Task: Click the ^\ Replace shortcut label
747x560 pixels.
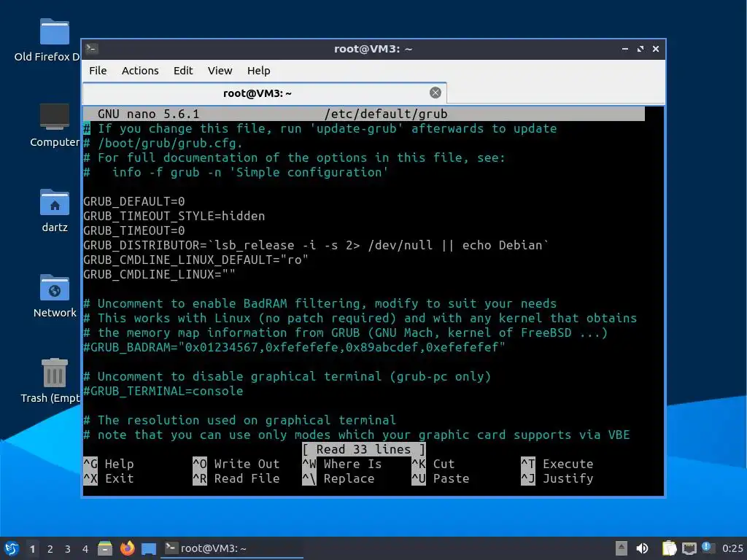Action: tap(338, 478)
